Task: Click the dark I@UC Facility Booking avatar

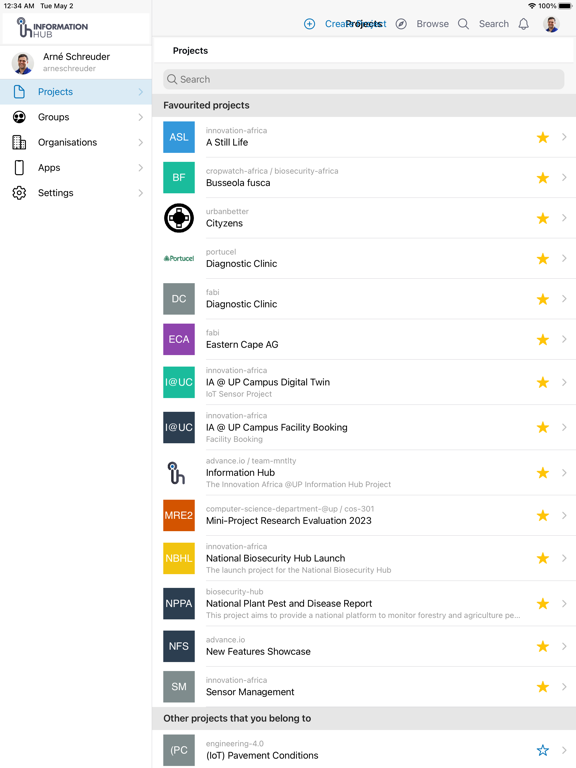Action: 179,427
